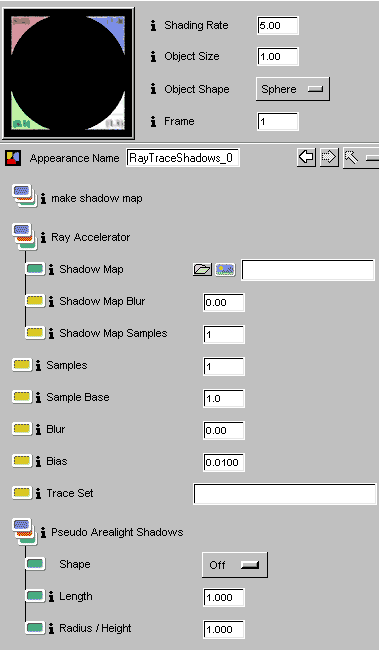Expand the make shadow map group
This screenshot has height=650, width=379.
click(24, 196)
